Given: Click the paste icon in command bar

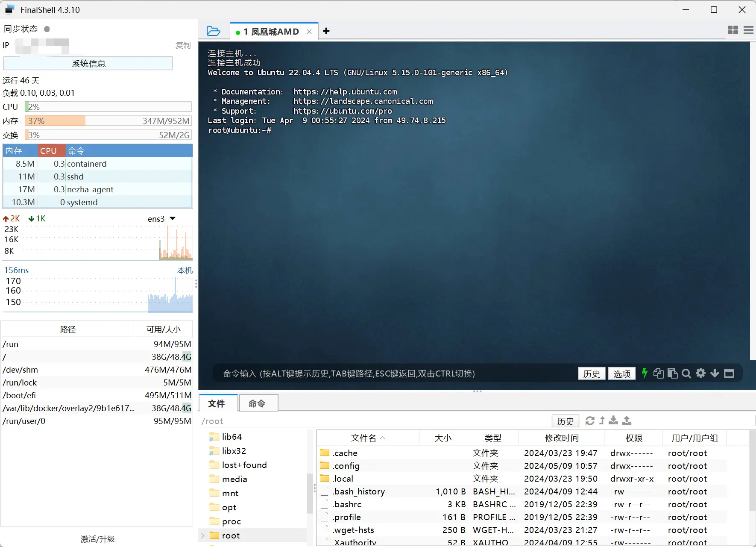Looking at the screenshot, I should click(x=672, y=373).
